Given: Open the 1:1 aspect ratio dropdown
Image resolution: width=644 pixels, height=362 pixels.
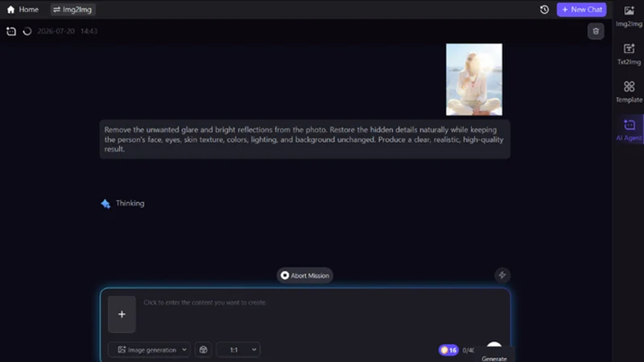Looking at the screenshot, I should tap(238, 350).
